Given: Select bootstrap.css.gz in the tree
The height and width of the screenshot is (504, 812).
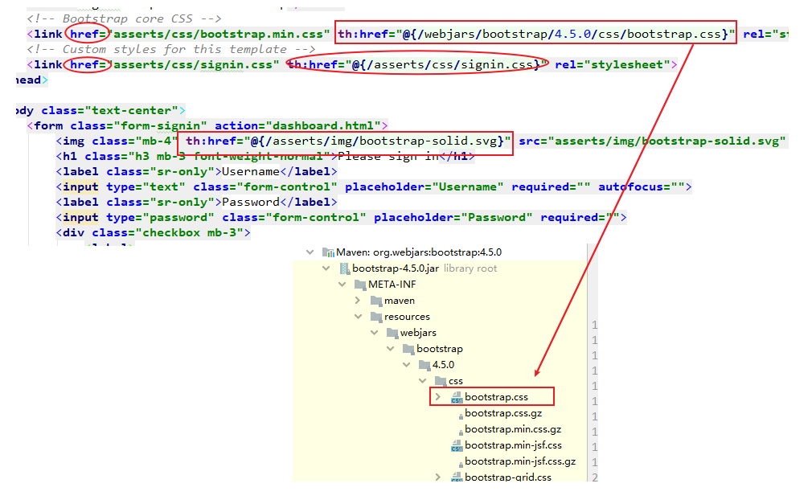Looking at the screenshot, I should coord(503,413).
